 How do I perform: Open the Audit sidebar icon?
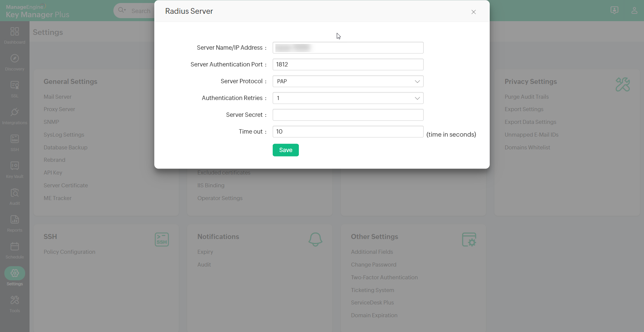[x=14, y=193]
